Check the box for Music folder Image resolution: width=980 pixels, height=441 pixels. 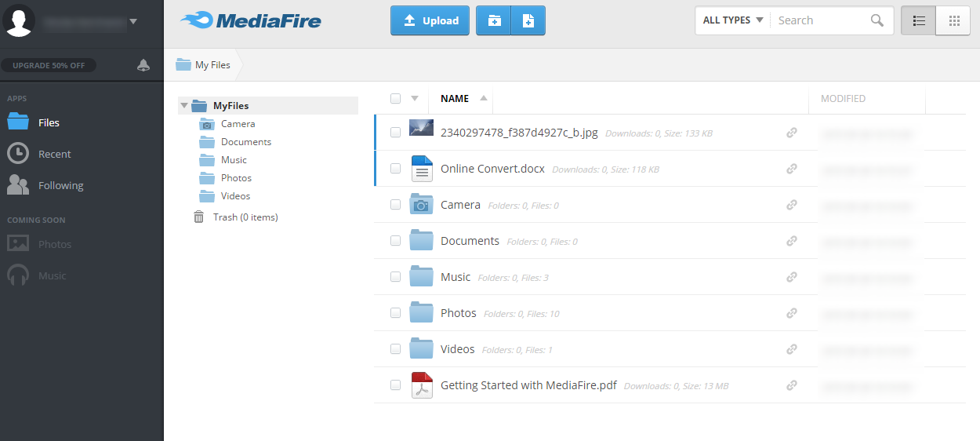pos(396,277)
